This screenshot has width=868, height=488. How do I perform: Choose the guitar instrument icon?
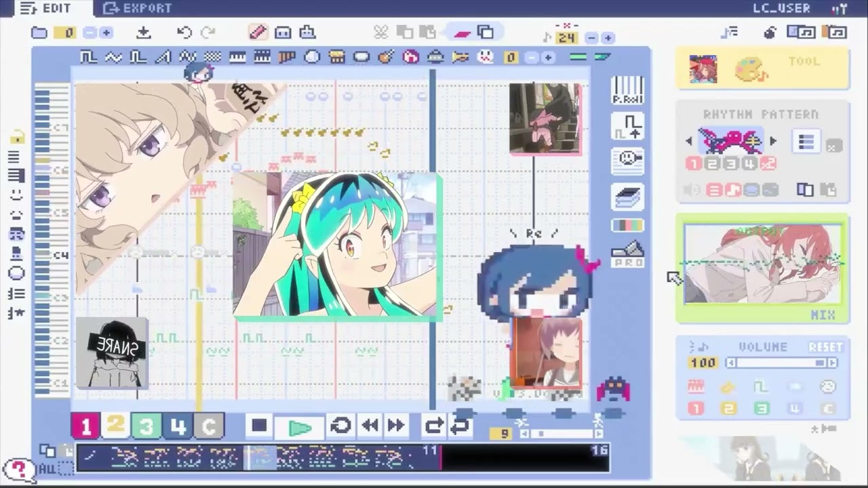point(386,57)
